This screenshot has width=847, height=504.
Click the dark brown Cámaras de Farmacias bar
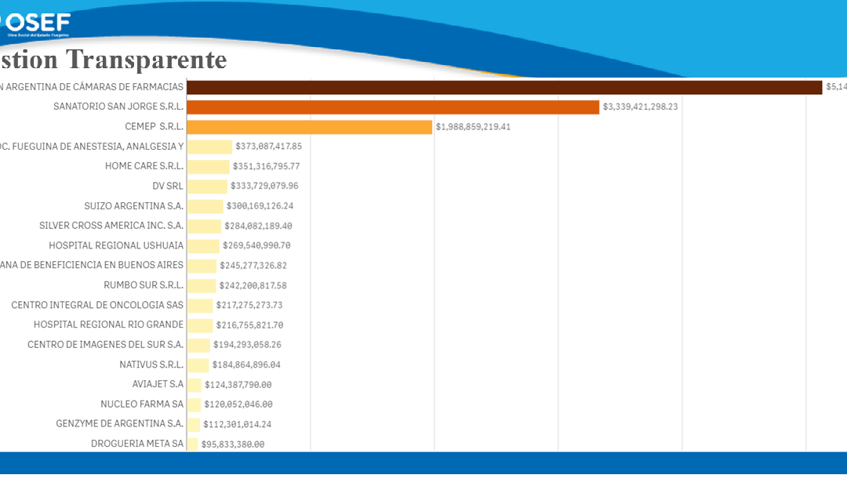504,88
